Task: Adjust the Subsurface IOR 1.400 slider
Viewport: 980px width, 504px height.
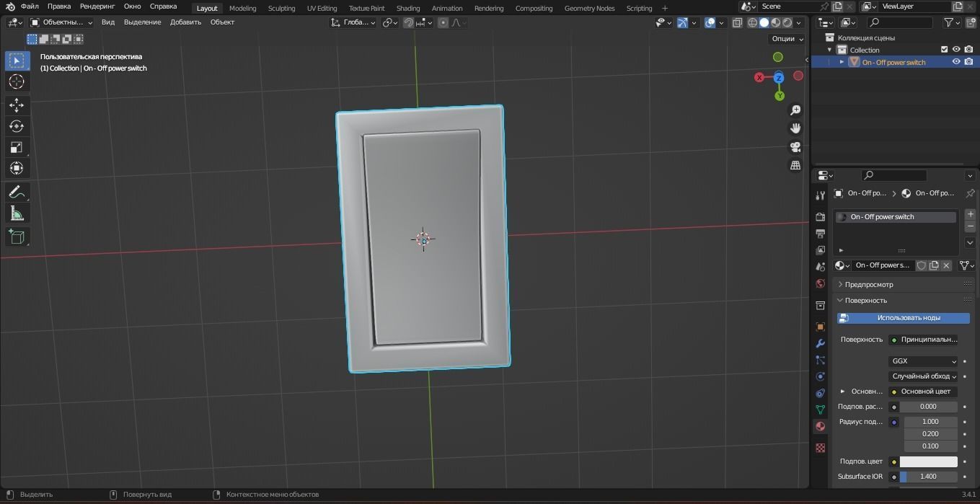Action: (928, 477)
